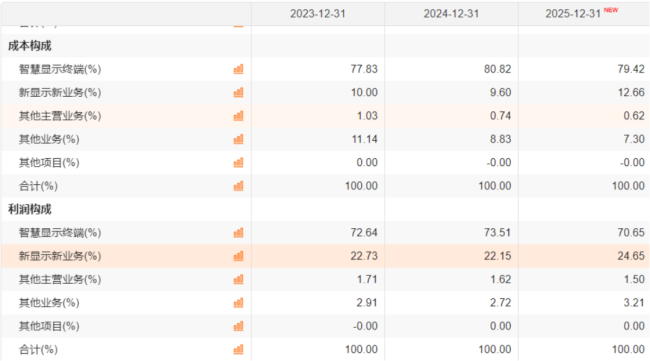Click 成本构成 其他项目 -0.00 under 2024-12-31
The height and width of the screenshot is (361, 650).
(x=499, y=162)
